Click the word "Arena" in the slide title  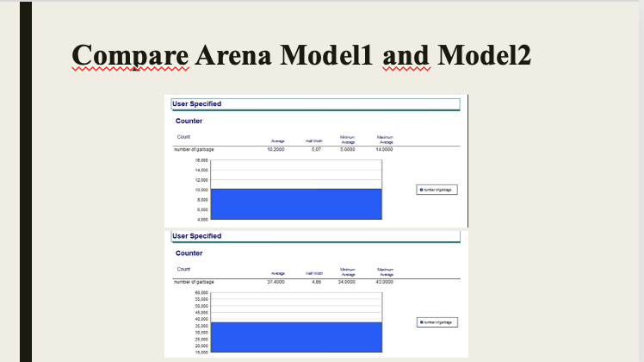232,55
